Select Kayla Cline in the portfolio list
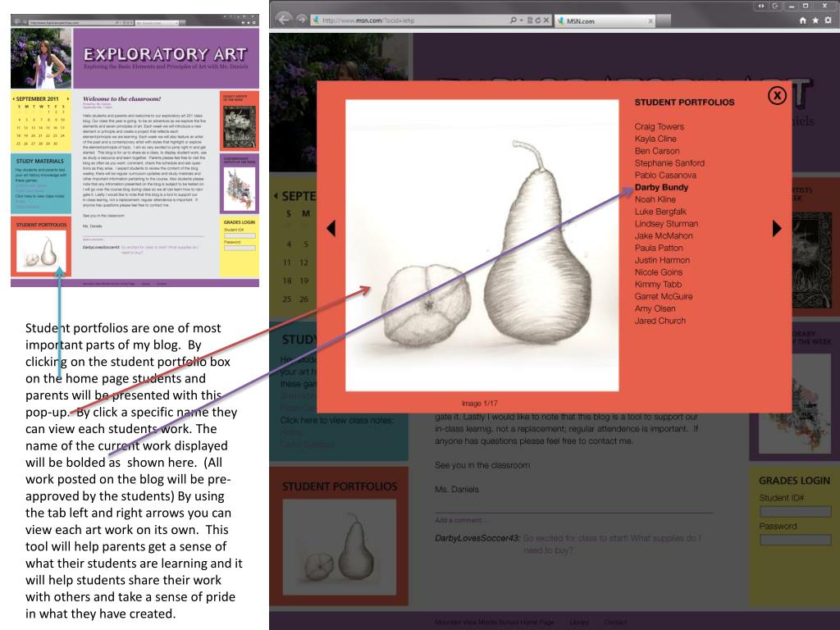The image size is (840, 630). (655, 139)
